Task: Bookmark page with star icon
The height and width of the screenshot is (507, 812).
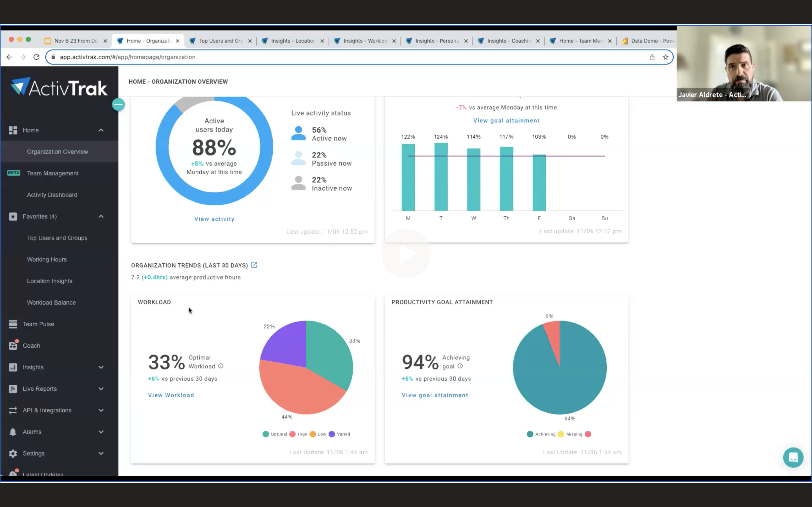Action: (665, 57)
